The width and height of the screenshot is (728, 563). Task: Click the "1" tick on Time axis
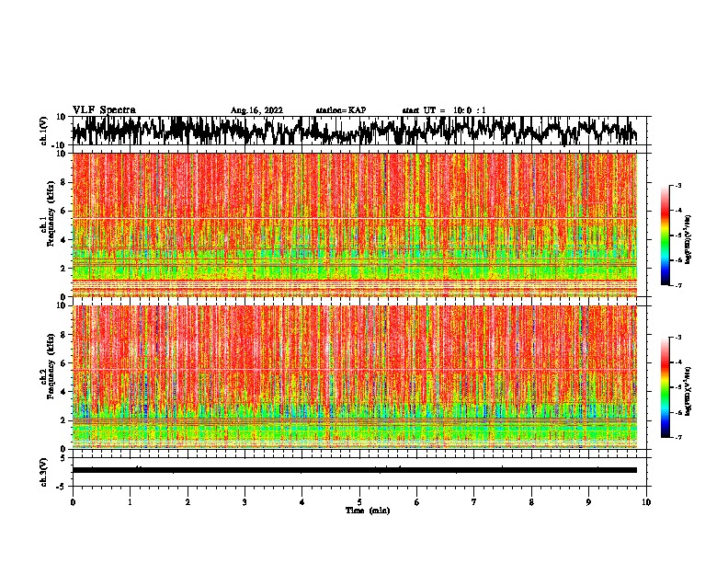click(130, 502)
